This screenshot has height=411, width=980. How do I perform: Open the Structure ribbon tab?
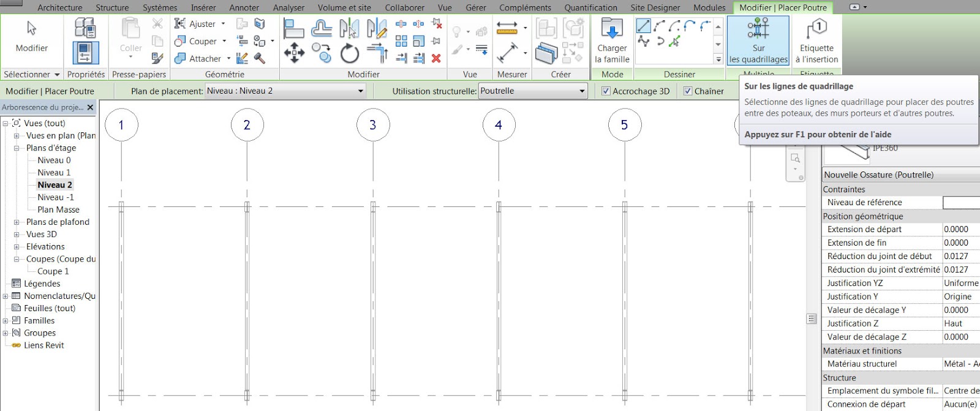tap(112, 7)
